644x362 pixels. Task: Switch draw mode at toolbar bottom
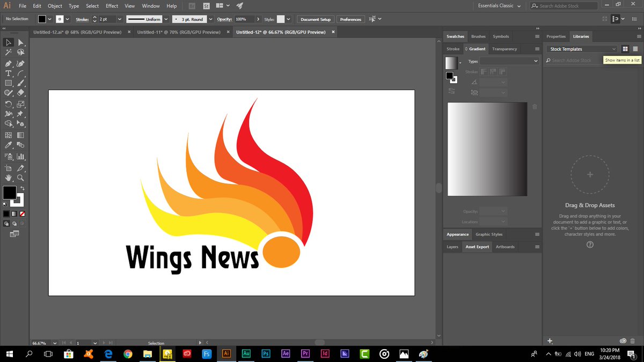tap(7, 223)
